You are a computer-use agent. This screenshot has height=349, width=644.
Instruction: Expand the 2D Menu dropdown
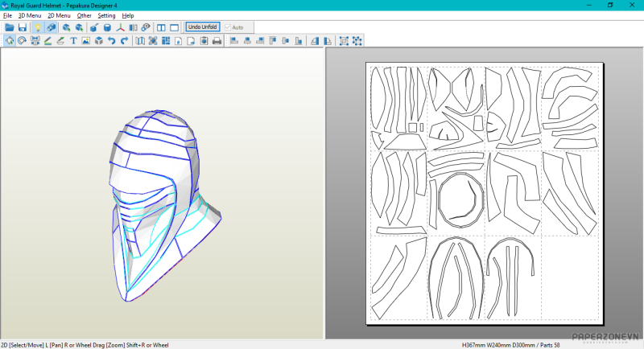[x=59, y=15]
